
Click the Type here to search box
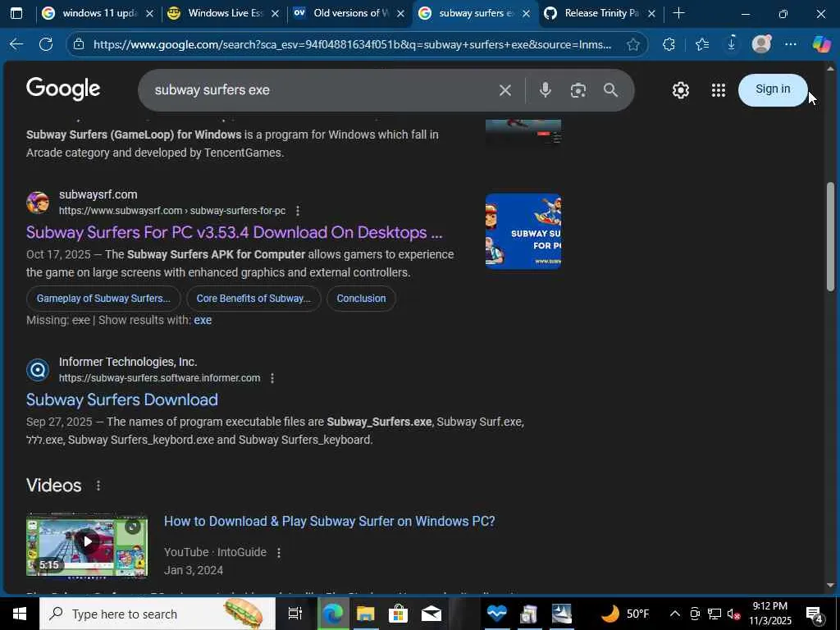157,614
